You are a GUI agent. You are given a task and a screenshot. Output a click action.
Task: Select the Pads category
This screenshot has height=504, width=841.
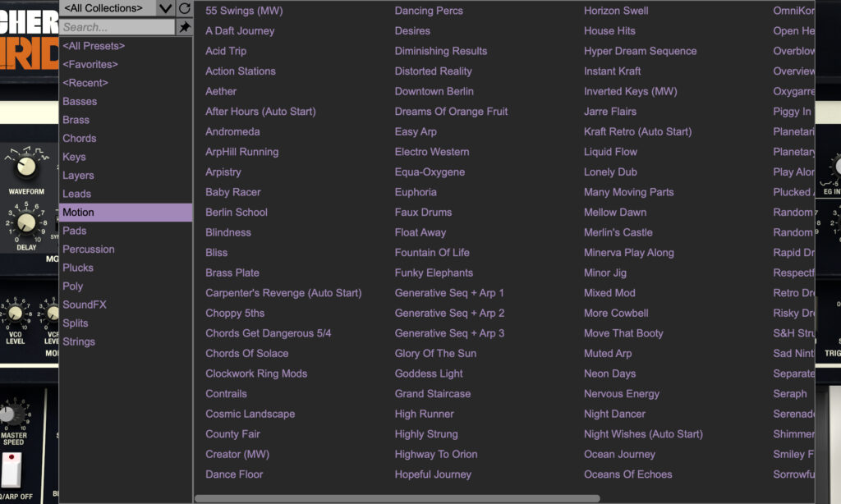click(x=75, y=231)
